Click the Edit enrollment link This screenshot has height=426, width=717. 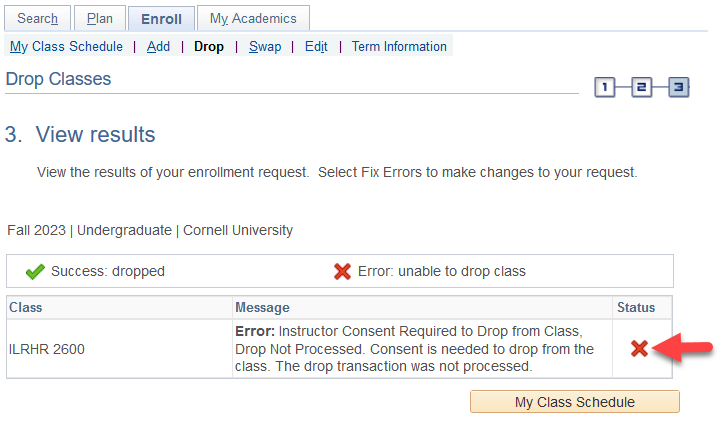316,46
